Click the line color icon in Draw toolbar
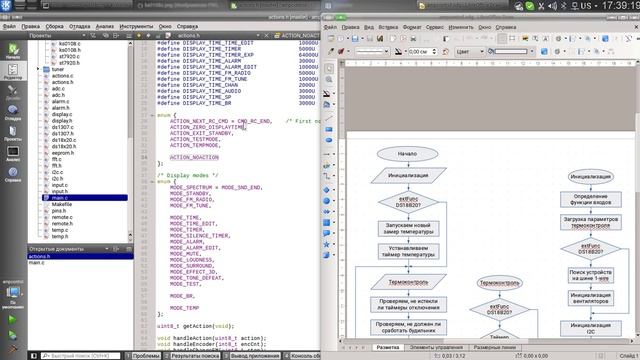The height and width of the screenshot is (360, 640). click(398, 51)
